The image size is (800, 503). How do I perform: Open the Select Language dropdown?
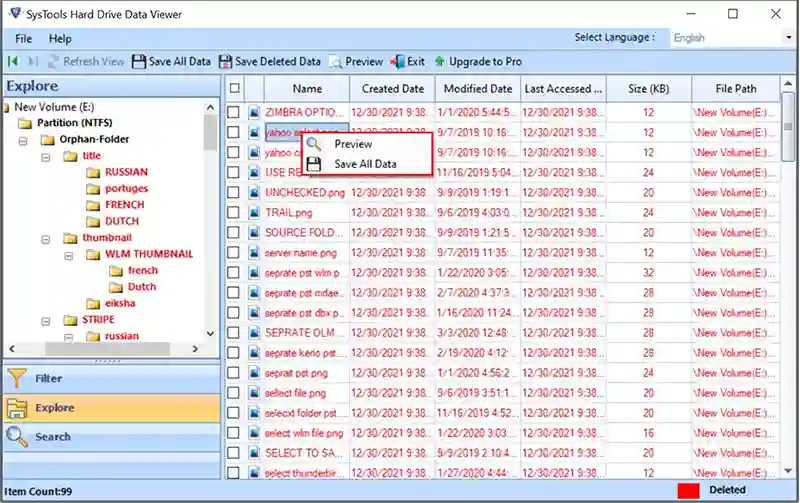pos(788,38)
